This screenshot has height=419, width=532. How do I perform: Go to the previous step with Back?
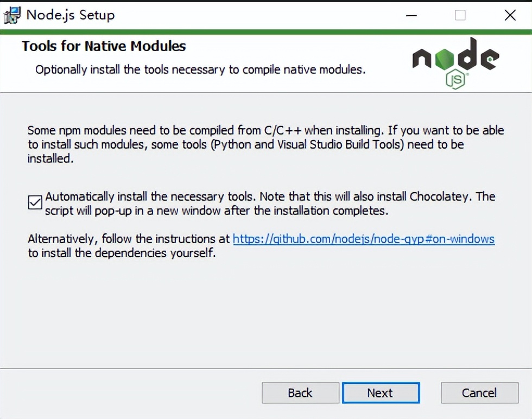[300, 393]
